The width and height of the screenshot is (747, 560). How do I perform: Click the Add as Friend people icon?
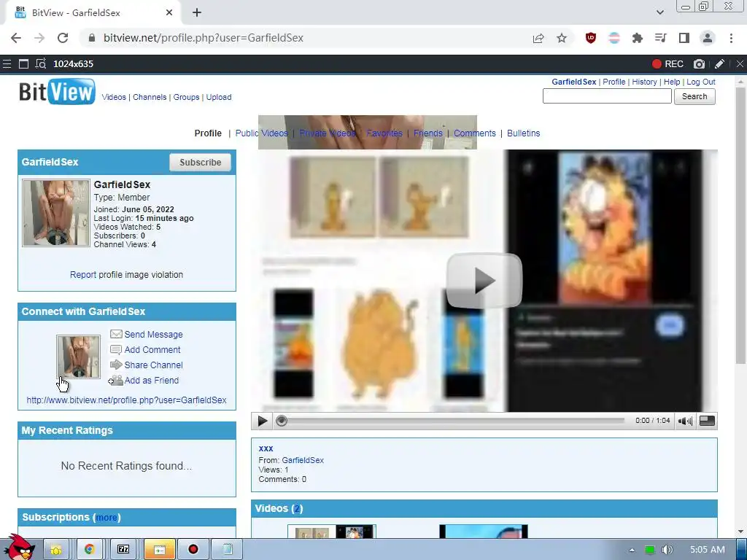pos(116,380)
